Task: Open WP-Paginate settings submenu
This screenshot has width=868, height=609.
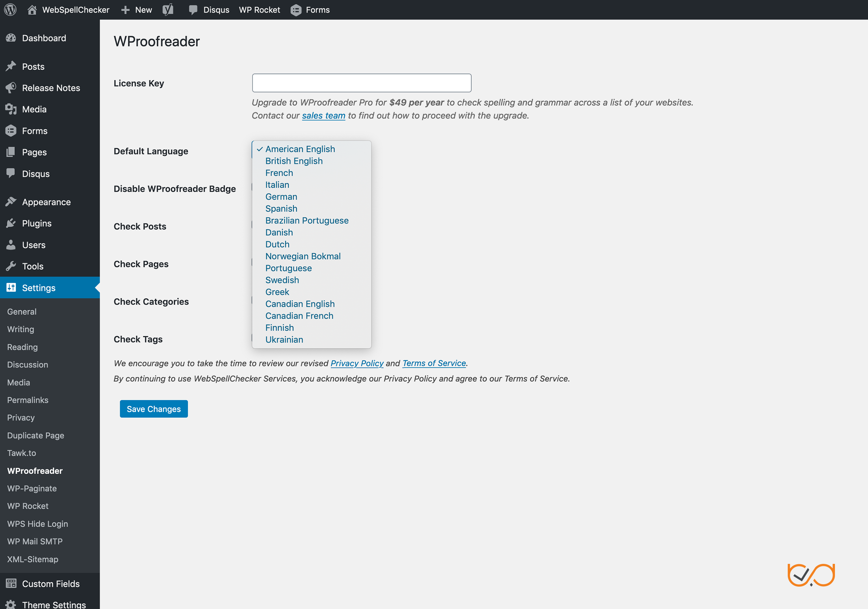Action: point(32,488)
